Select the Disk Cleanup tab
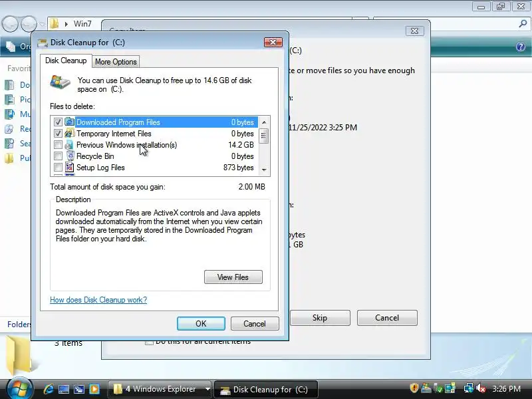Image resolution: width=532 pixels, height=399 pixels. (66, 61)
